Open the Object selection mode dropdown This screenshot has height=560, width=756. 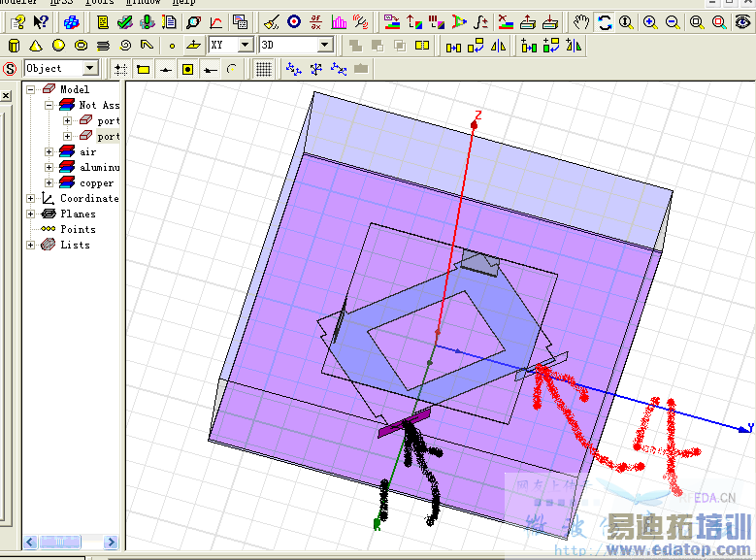pyautogui.click(x=90, y=68)
